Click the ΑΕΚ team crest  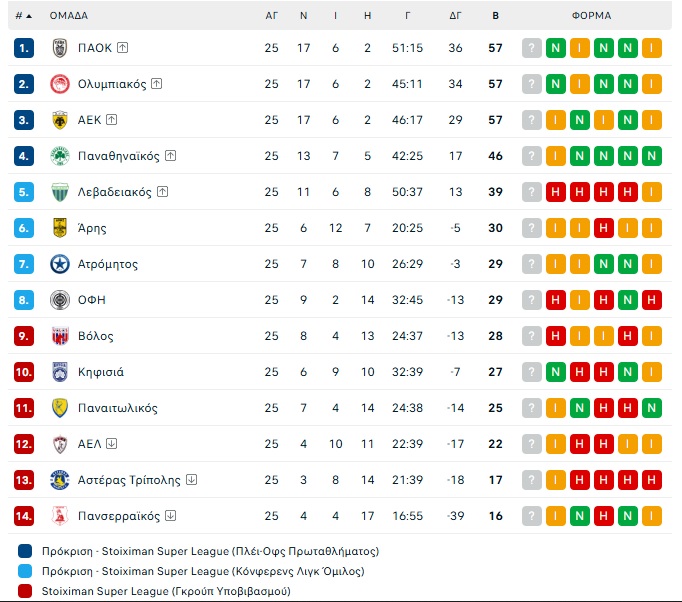point(59,120)
